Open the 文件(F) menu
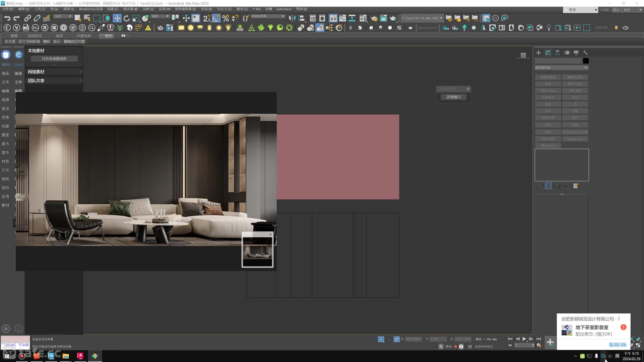Image resolution: width=644 pixels, height=362 pixels. (x=8, y=9)
